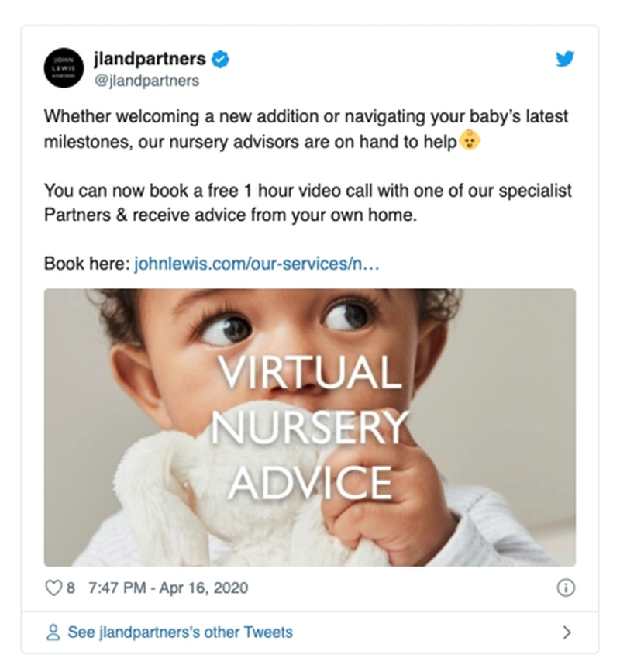Open the tweet info circle icon
Viewport: 620px width, 672px height.
[x=566, y=588]
